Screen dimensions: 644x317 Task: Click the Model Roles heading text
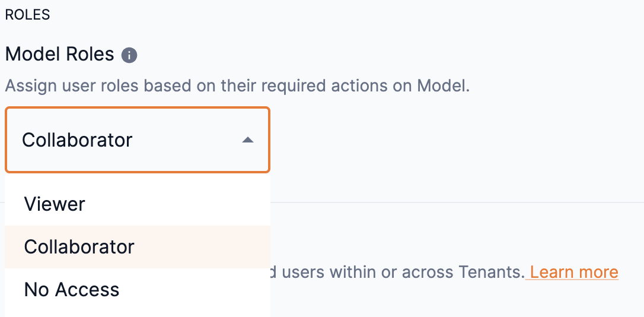point(59,54)
